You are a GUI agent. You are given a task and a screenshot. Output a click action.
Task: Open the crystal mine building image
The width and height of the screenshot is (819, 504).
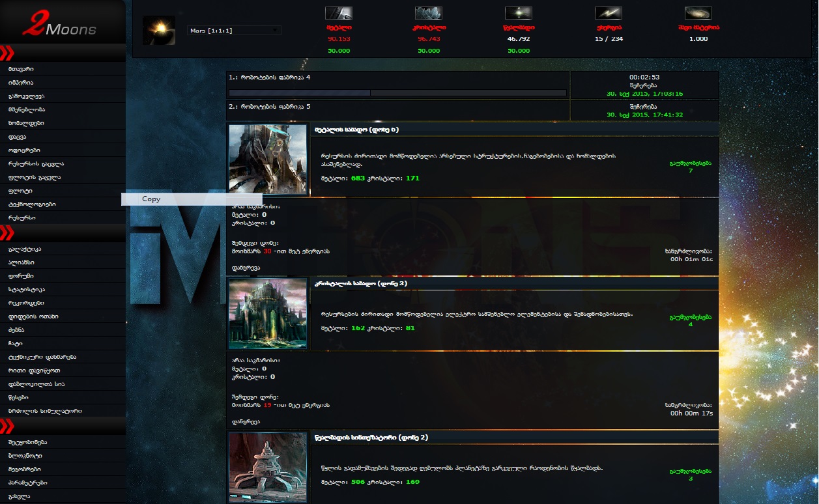pos(268,314)
